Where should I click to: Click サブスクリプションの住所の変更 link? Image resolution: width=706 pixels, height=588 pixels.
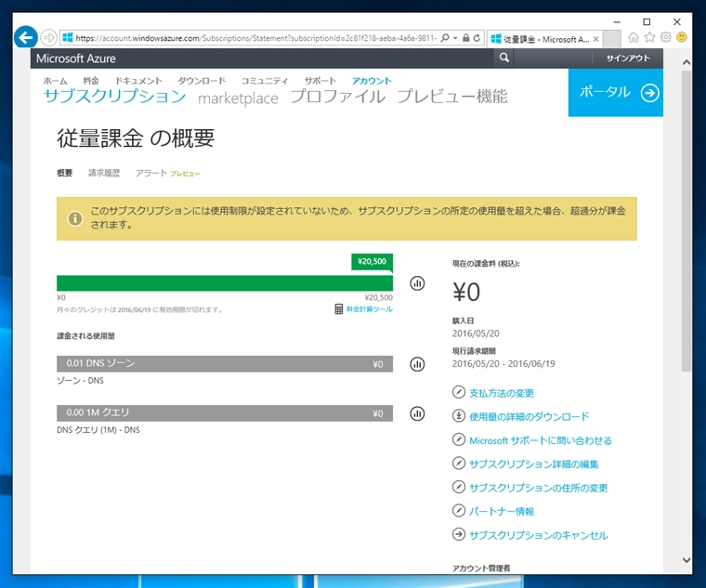[x=539, y=488]
